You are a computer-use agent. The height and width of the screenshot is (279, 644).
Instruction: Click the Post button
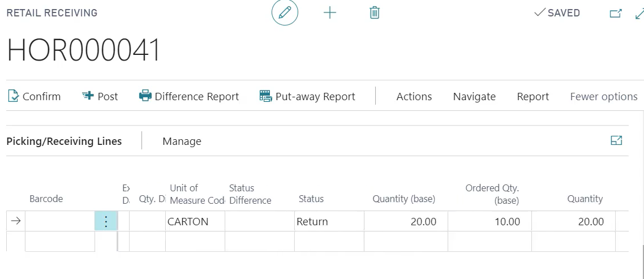pos(100,97)
